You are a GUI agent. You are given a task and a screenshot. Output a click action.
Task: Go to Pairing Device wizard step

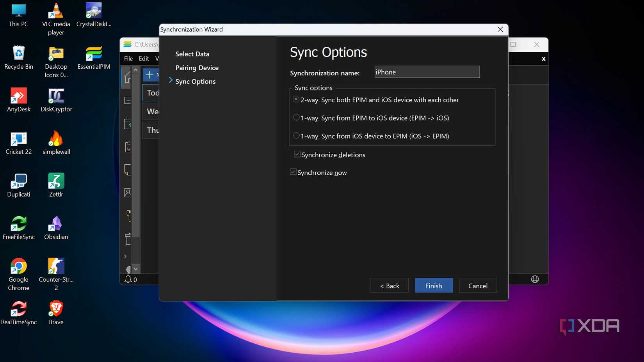[x=197, y=68]
